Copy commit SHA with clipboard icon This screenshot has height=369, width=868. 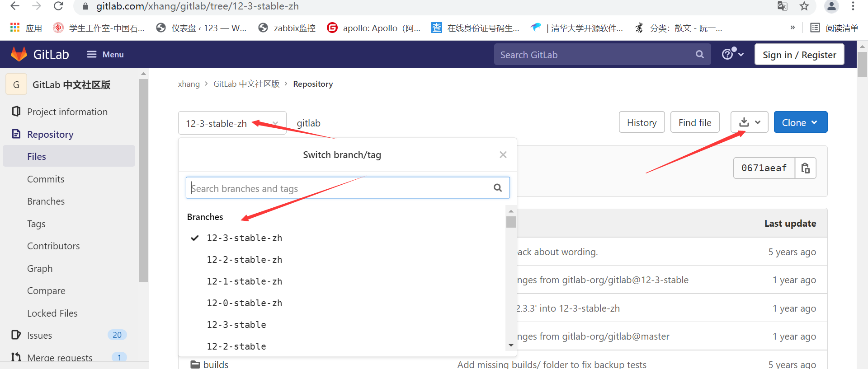[806, 168]
